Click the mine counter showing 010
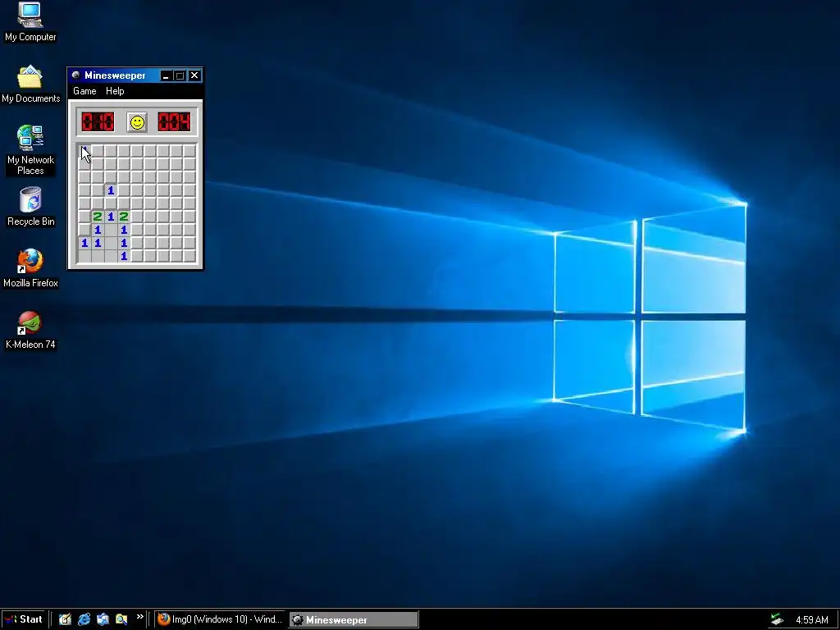The image size is (840, 630). (98, 122)
